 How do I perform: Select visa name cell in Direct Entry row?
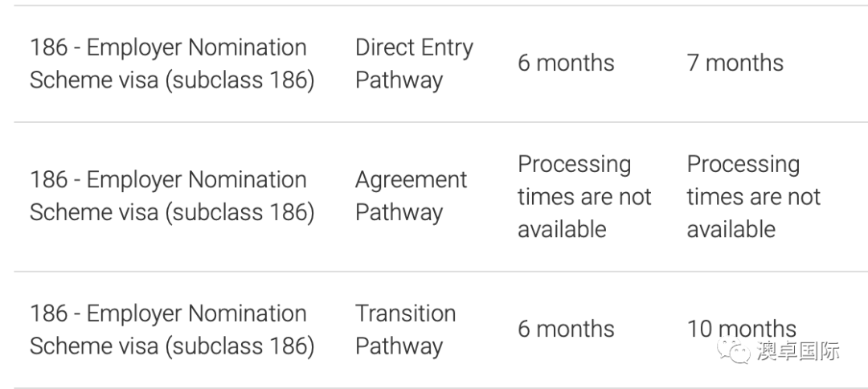(x=172, y=63)
